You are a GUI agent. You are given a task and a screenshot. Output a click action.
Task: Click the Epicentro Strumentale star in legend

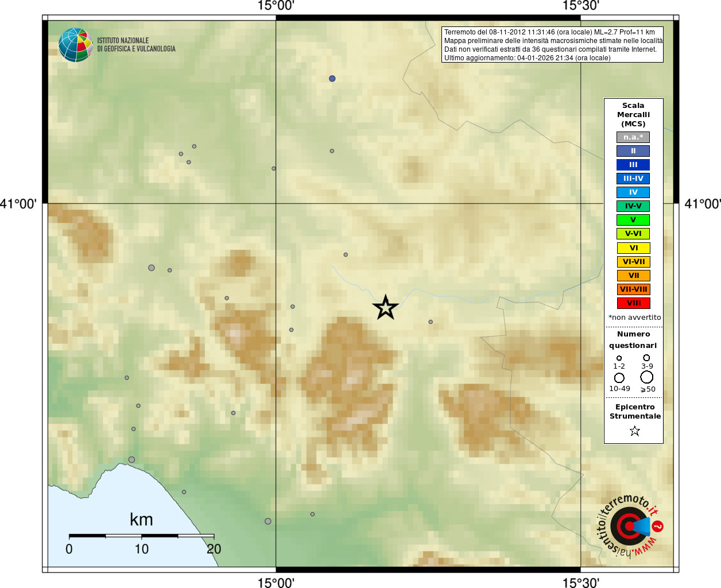[634, 431]
